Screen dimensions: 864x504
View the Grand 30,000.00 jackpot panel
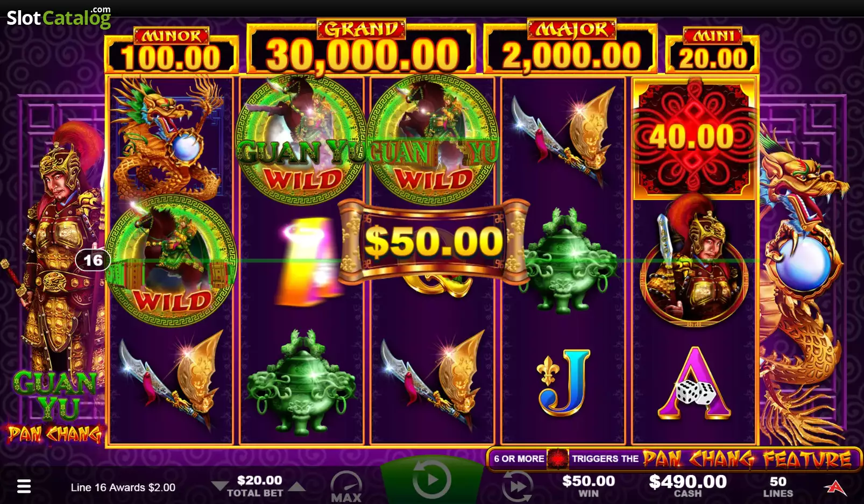tap(361, 47)
